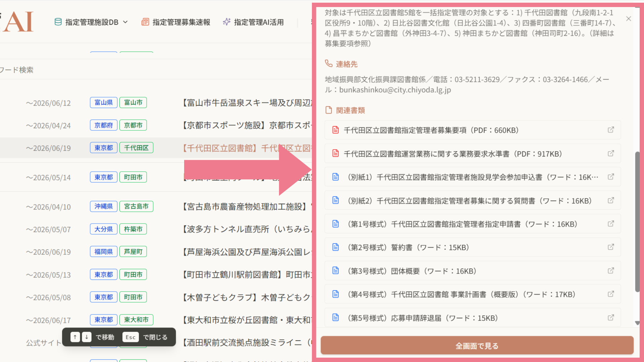Open 第1号様式 指定申請書 document link

[x=462, y=224]
